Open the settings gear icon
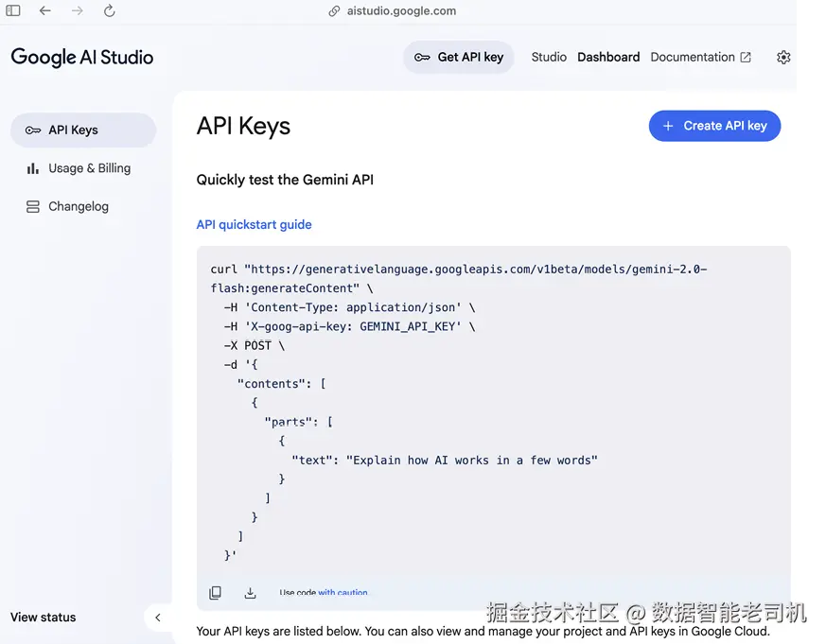 click(x=783, y=57)
